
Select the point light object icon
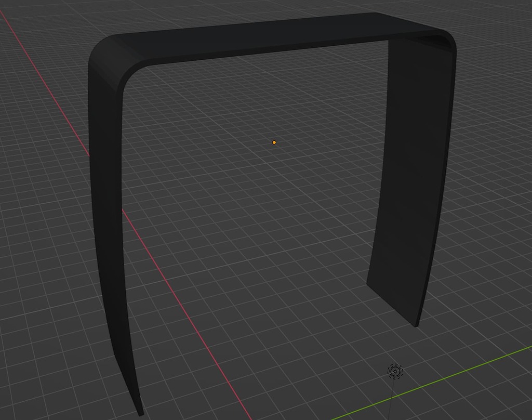point(395,372)
